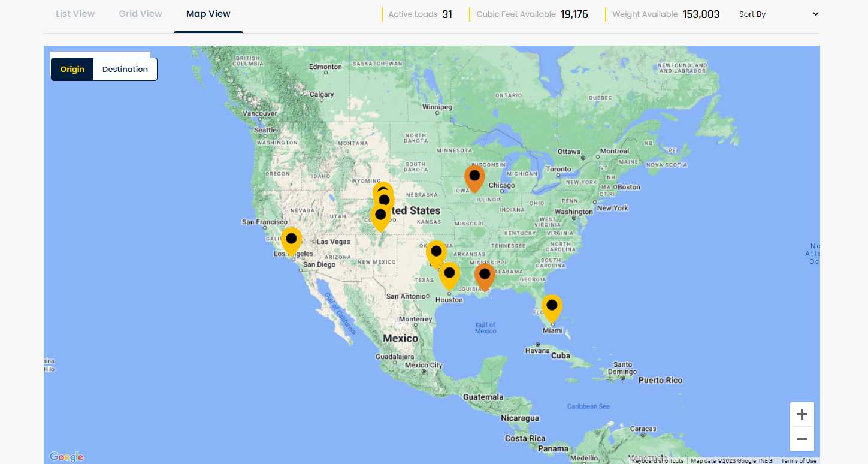
Task: Toggle map to Origin locations
Action: click(x=72, y=69)
